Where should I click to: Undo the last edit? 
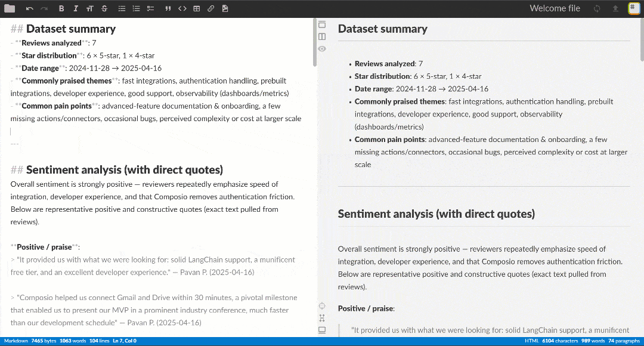pyautogui.click(x=29, y=8)
